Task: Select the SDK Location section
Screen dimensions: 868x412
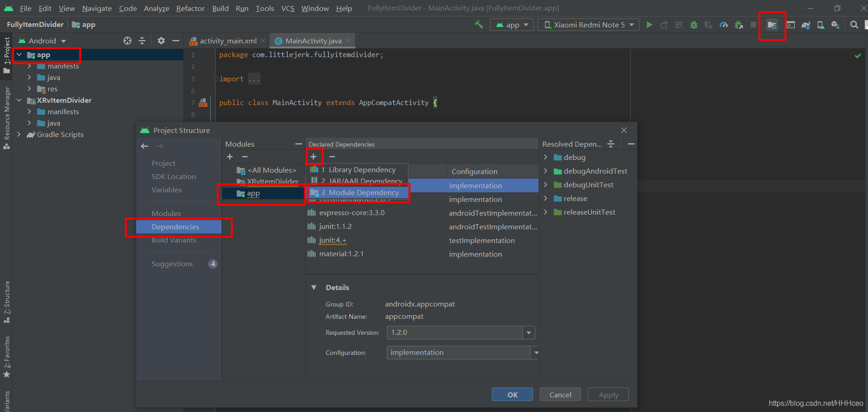Action: (x=174, y=176)
